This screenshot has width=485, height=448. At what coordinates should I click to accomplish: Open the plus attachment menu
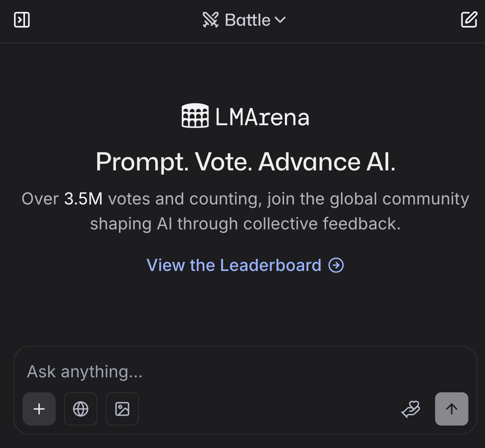pyautogui.click(x=39, y=409)
